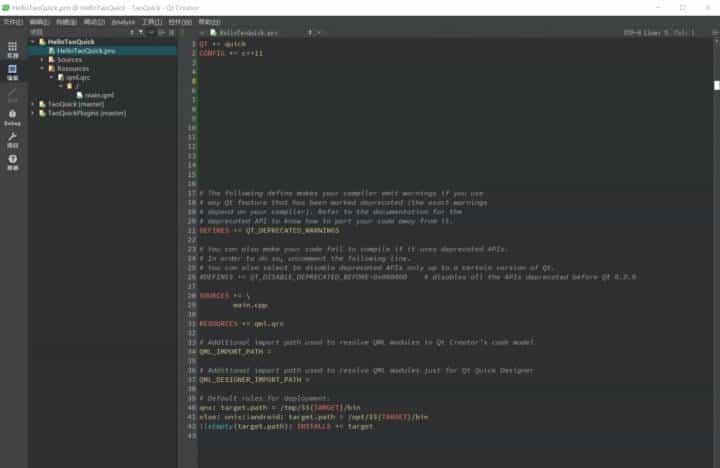Split the project side pane
Viewport: 720px width, 468px height.
[x=161, y=33]
